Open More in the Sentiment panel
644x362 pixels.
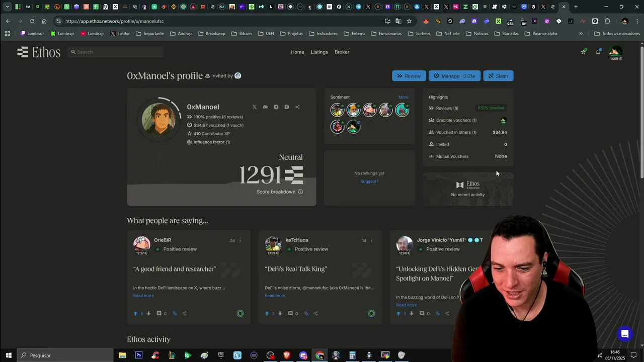coord(404,97)
